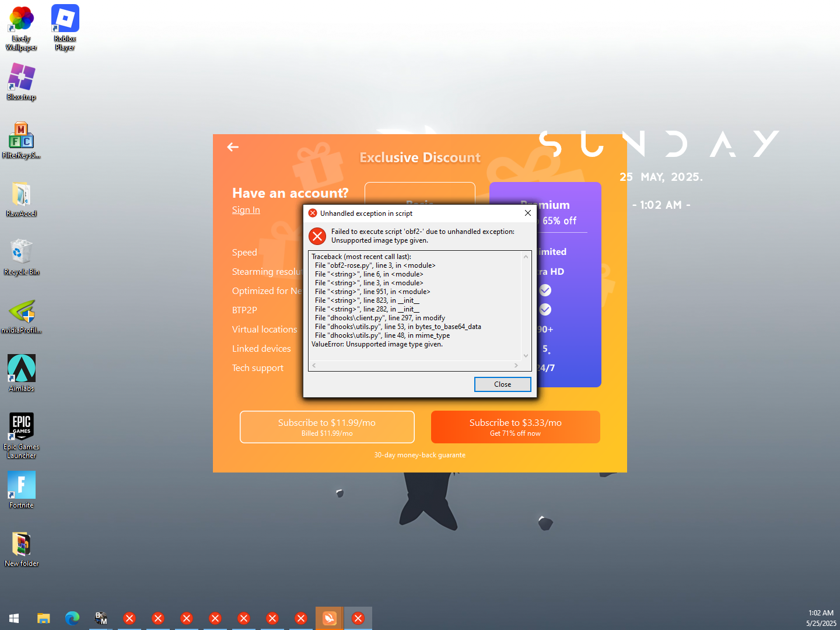840x630 pixels.
Task: Click the traceback vertical scrollbar up arrow
Action: (526, 257)
